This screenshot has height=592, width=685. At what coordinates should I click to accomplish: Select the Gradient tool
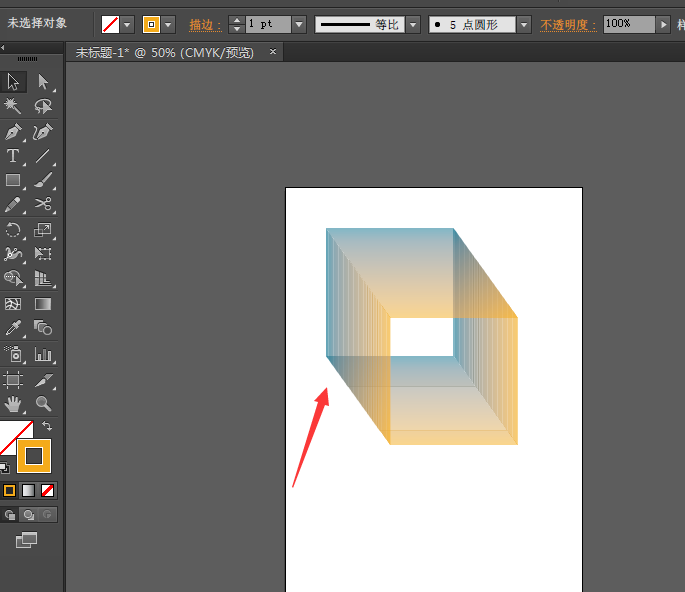[43, 304]
